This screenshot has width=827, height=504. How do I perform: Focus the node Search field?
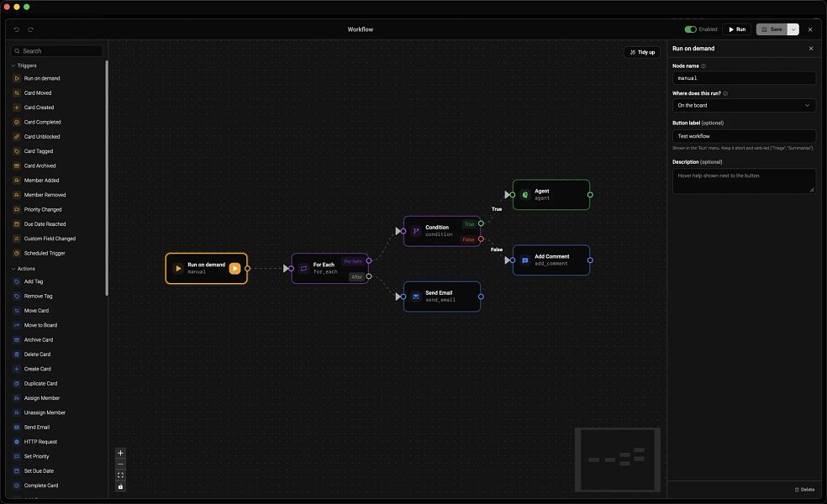tap(57, 51)
